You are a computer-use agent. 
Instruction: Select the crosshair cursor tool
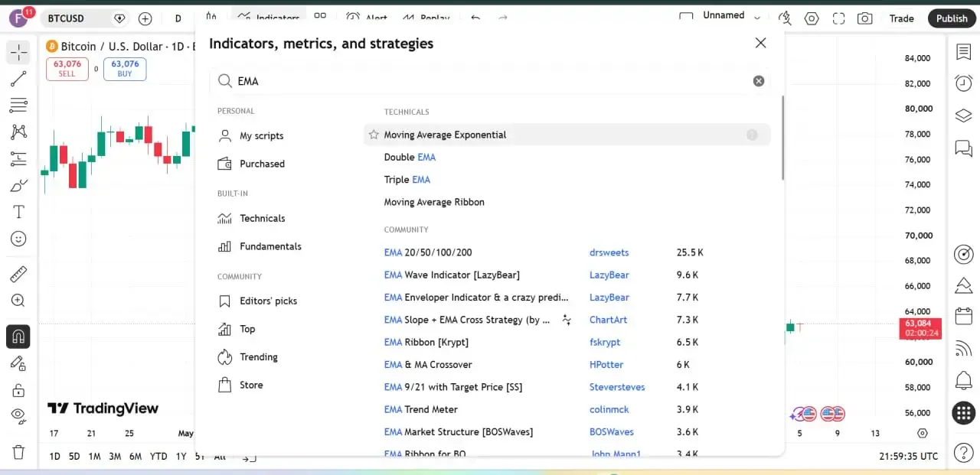tap(18, 52)
